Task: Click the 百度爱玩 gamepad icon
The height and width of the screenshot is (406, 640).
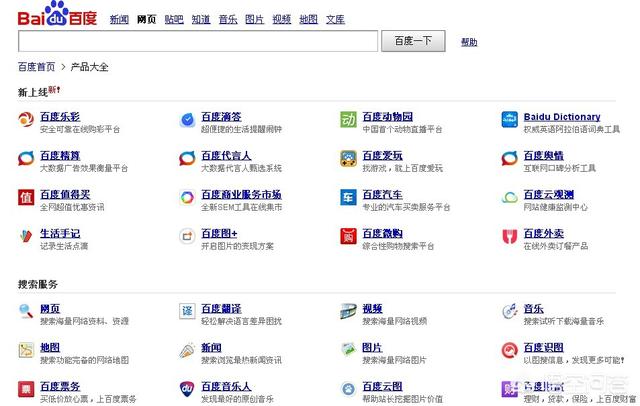Action: (x=348, y=158)
